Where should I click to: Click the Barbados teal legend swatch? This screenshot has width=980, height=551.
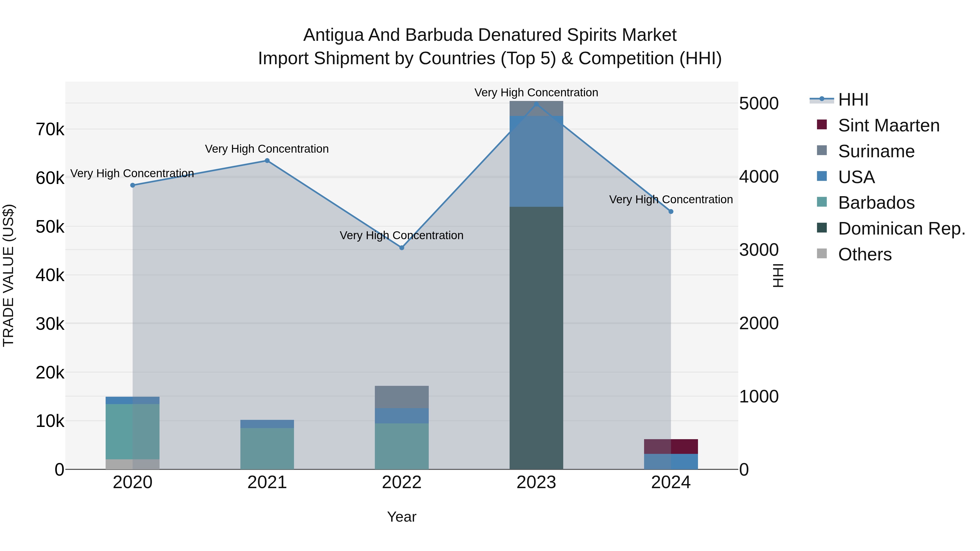822,202
